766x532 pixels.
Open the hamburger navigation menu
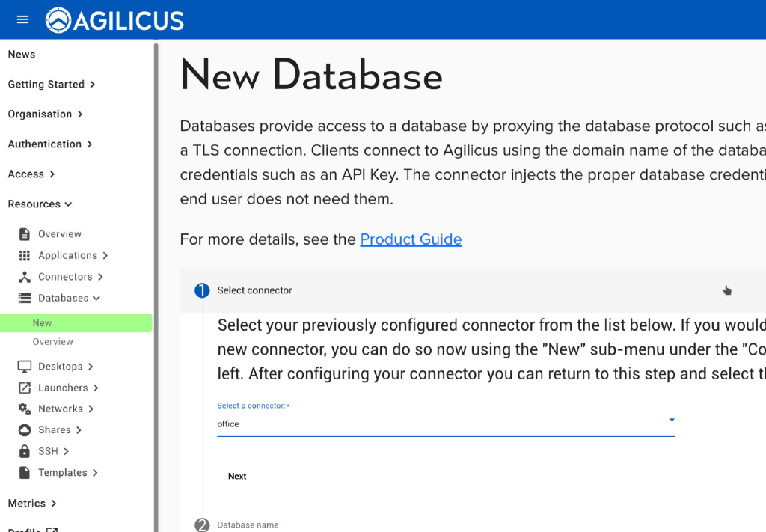pyautogui.click(x=22, y=19)
